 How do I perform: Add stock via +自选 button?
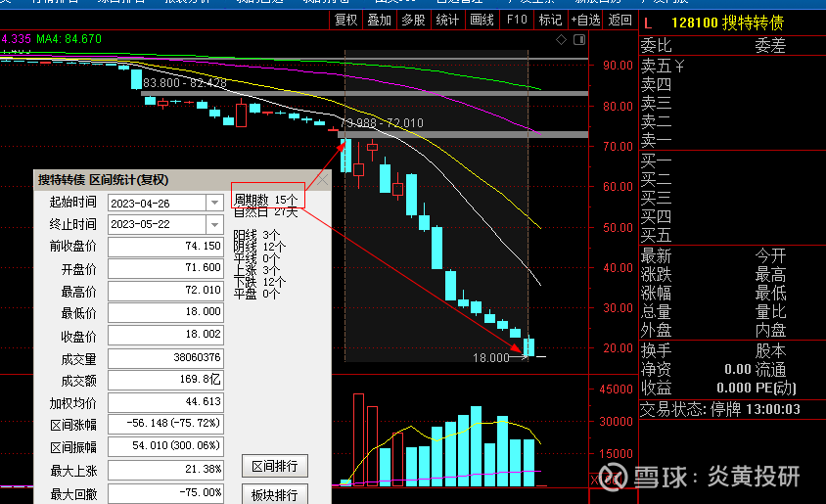point(585,20)
